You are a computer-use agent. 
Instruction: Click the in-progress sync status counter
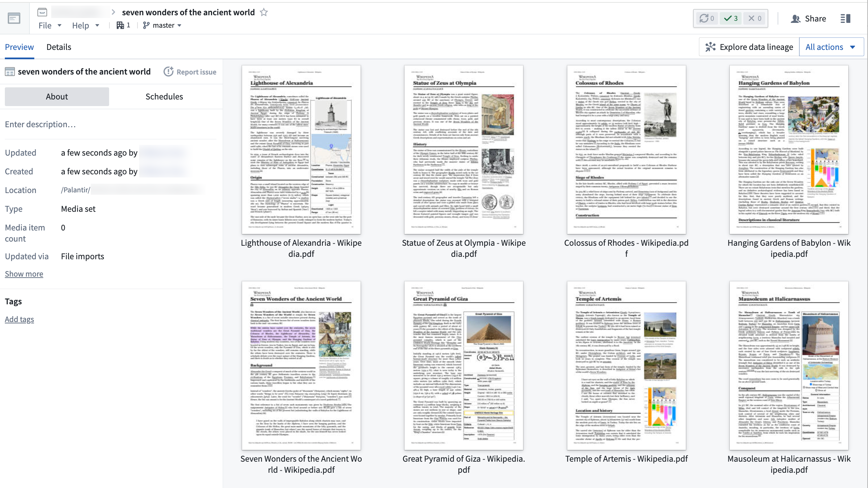pyautogui.click(x=706, y=18)
